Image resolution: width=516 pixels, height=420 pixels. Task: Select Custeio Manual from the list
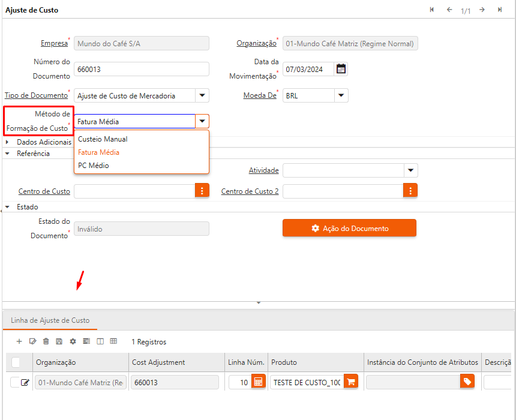point(103,139)
